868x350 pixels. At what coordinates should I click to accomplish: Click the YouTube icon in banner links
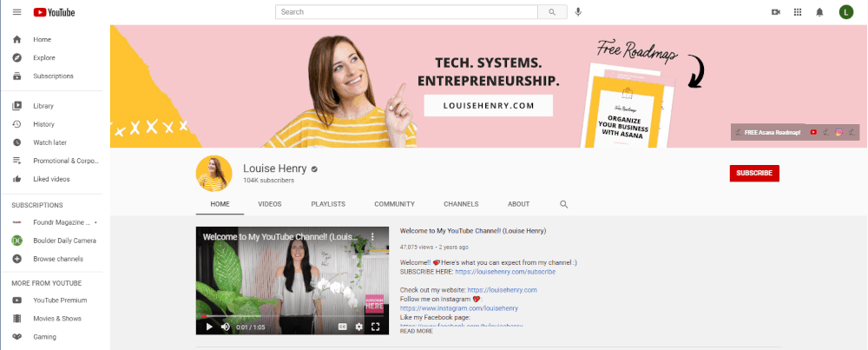(x=813, y=132)
